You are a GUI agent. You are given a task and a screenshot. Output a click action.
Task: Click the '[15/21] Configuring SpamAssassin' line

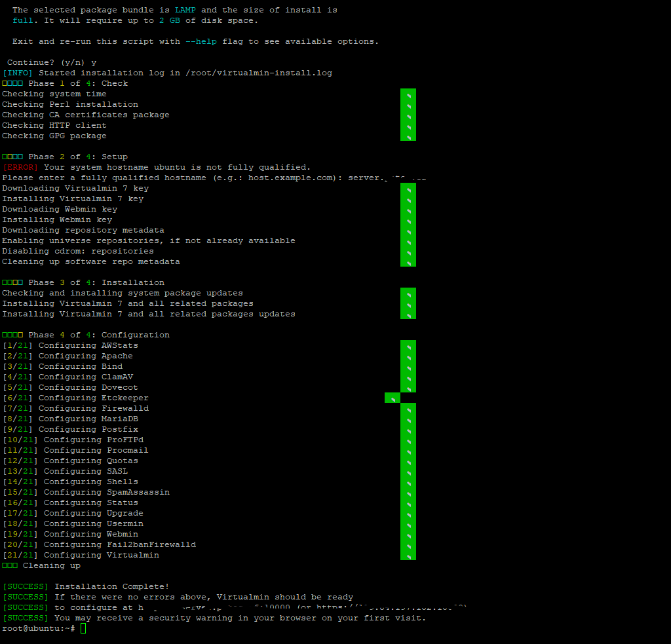86,492
